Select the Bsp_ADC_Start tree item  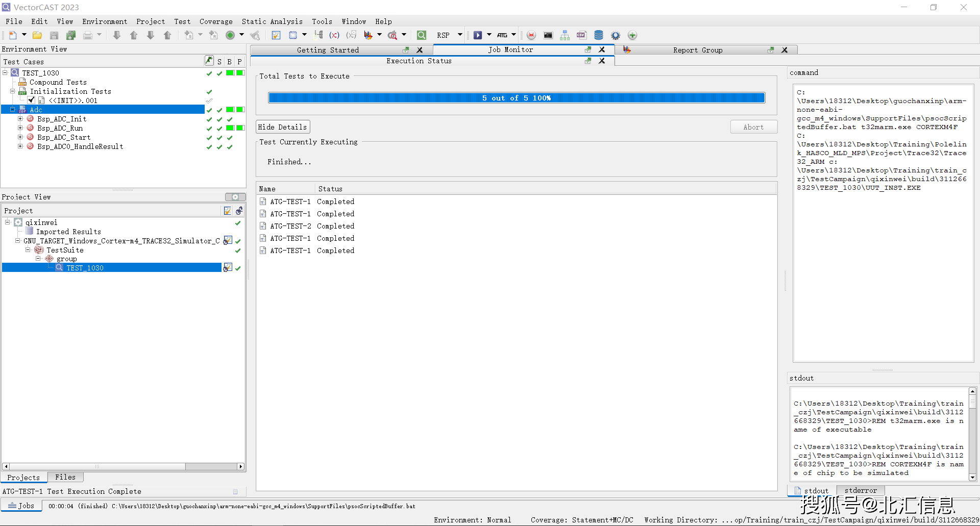64,137
